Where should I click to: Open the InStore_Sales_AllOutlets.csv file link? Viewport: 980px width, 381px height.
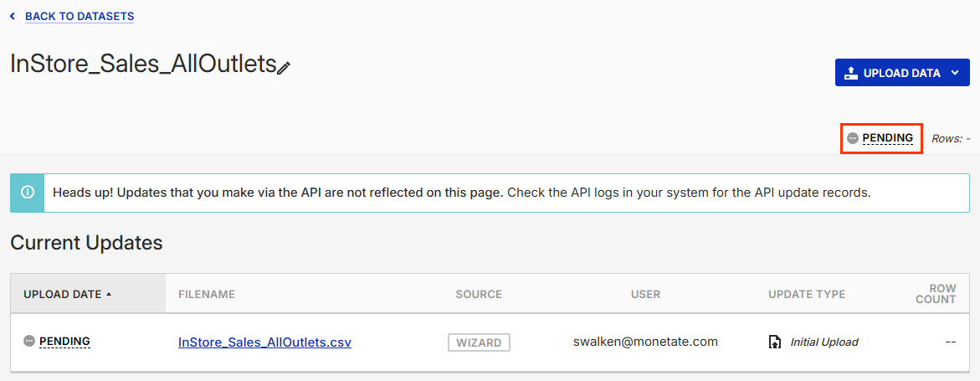coord(264,342)
